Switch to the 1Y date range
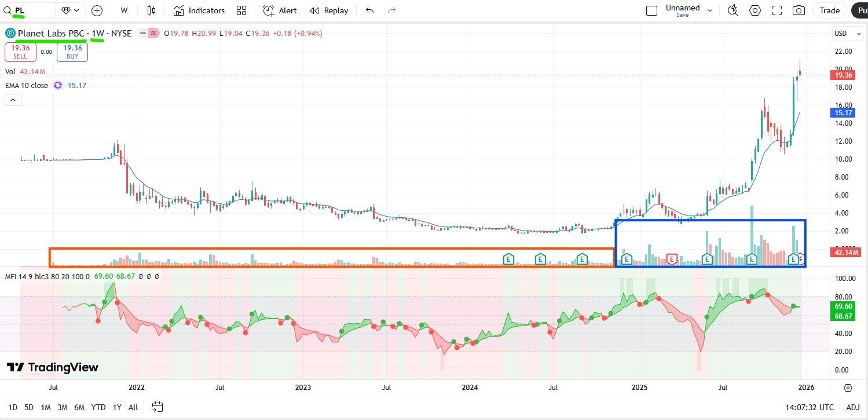 point(117,407)
